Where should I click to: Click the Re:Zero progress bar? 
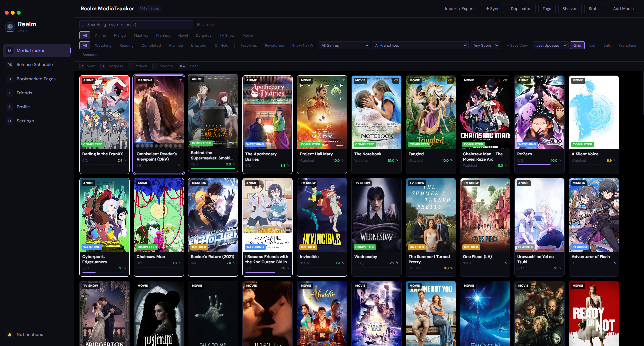click(x=539, y=165)
